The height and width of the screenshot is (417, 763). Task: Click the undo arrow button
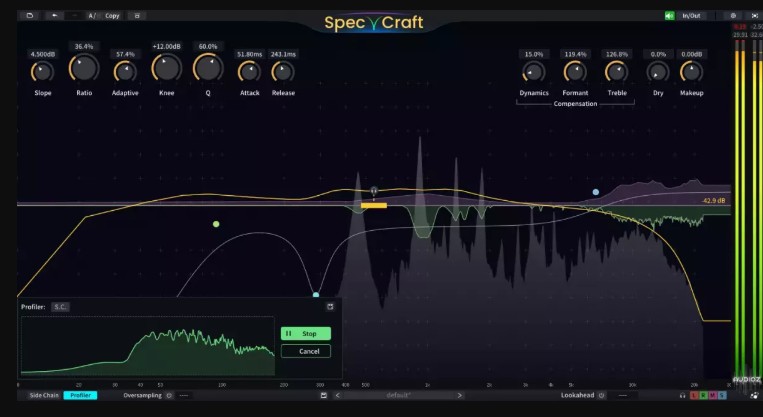pos(54,16)
